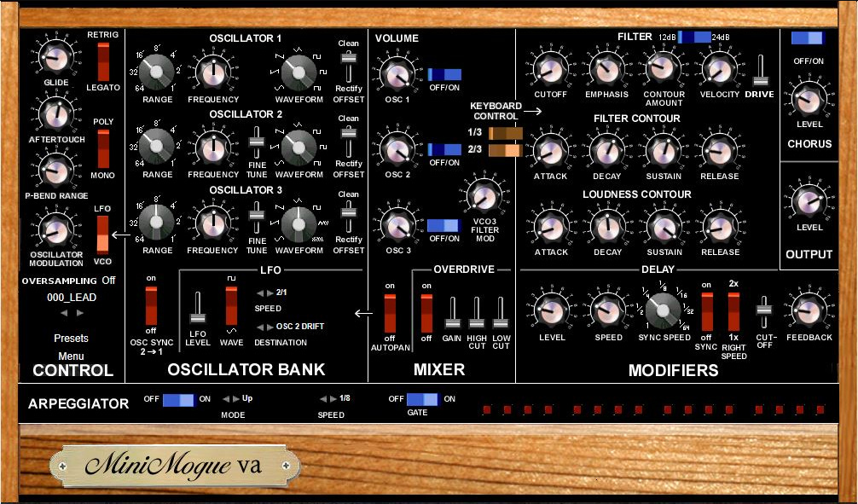Viewport: 858px width, 504px height.
Task: Click the P-Bend Range knob
Action: point(55,171)
